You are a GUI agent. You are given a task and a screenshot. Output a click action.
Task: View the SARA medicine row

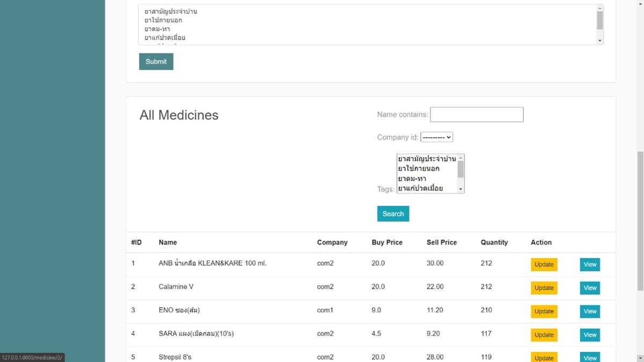coord(590,335)
